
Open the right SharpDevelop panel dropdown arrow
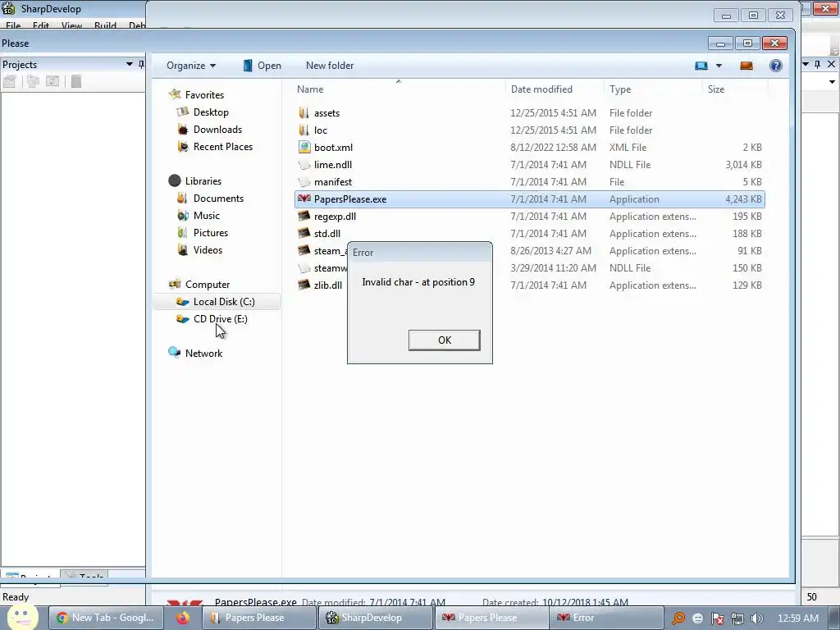(806, 64)
